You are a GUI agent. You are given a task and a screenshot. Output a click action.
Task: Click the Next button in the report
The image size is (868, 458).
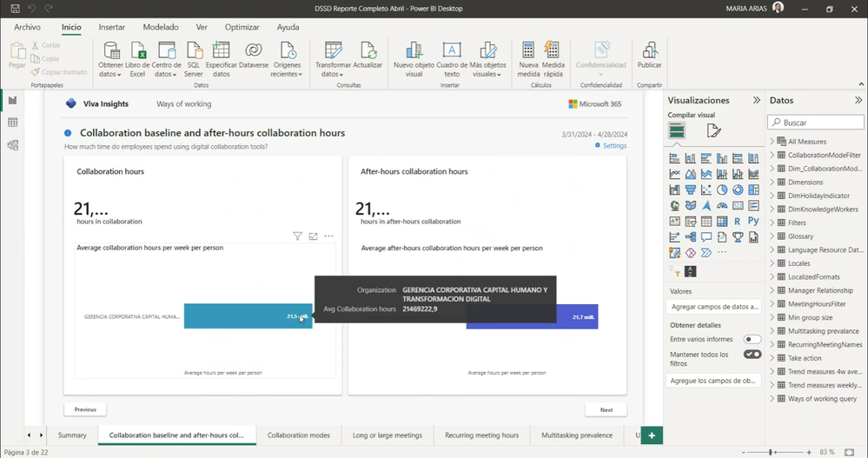pos(606,410)
